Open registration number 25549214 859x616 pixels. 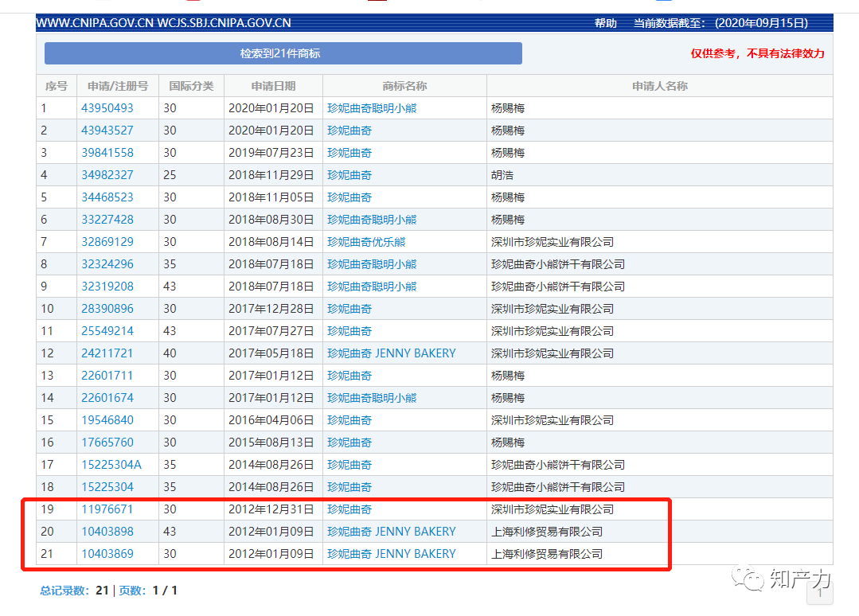[x=107, y=331]
